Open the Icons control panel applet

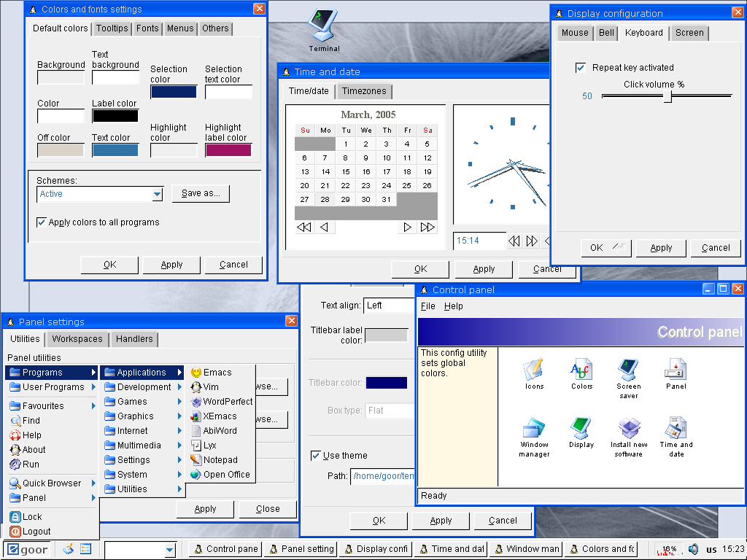[x=534, y=370]
